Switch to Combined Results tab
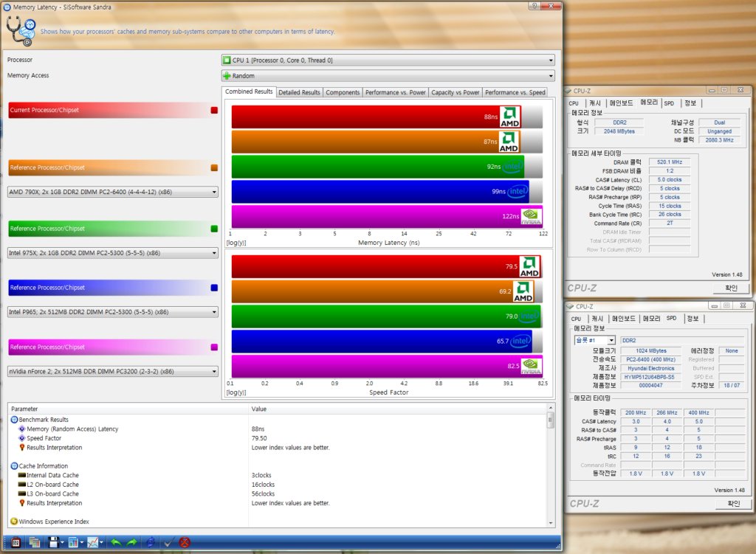756x554 pixels. (x=249, y=91)
